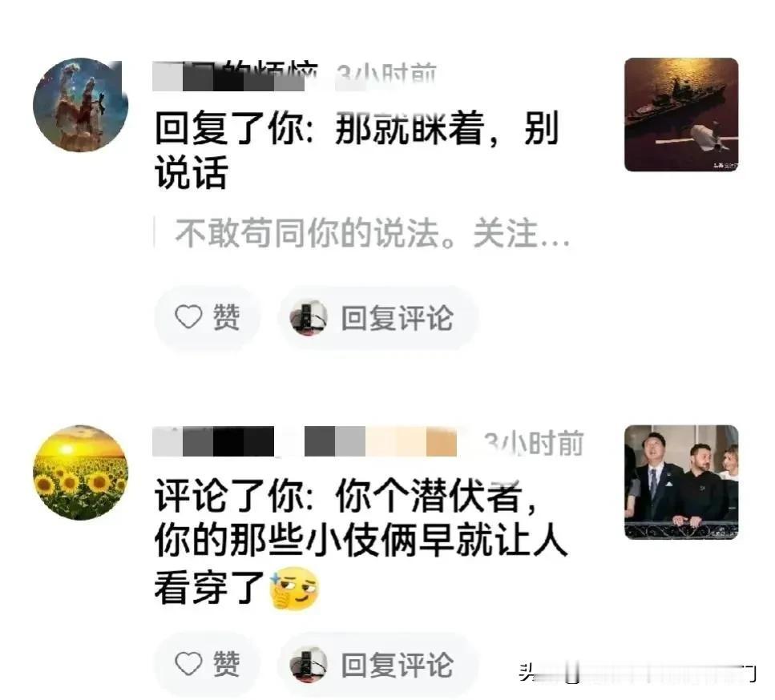The height and width of the screenshot is (700, 775).
Task: Tap the heart icon under the first comment
Action: (188, 316)
